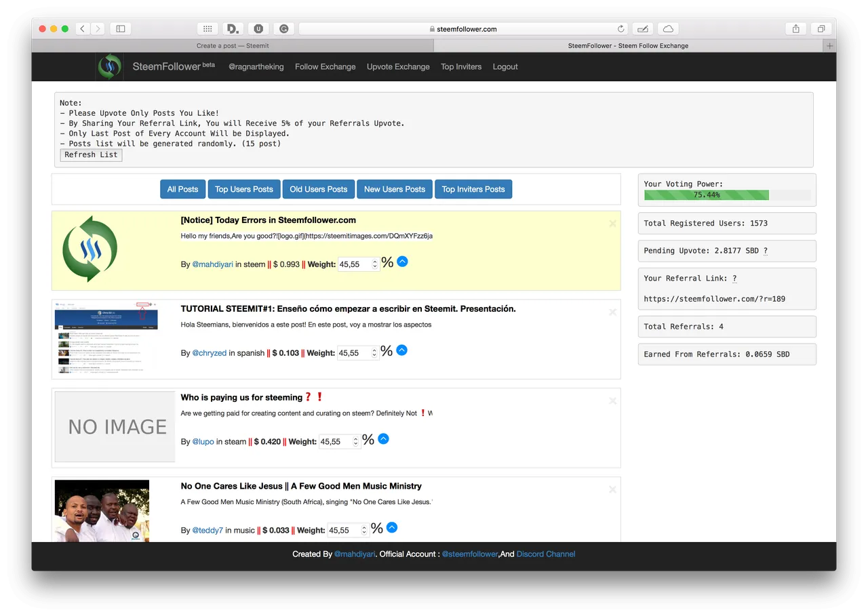Screen dimensions: 868x616
Task: Dismiss the Who is paying us post
Action: (612, 401)
